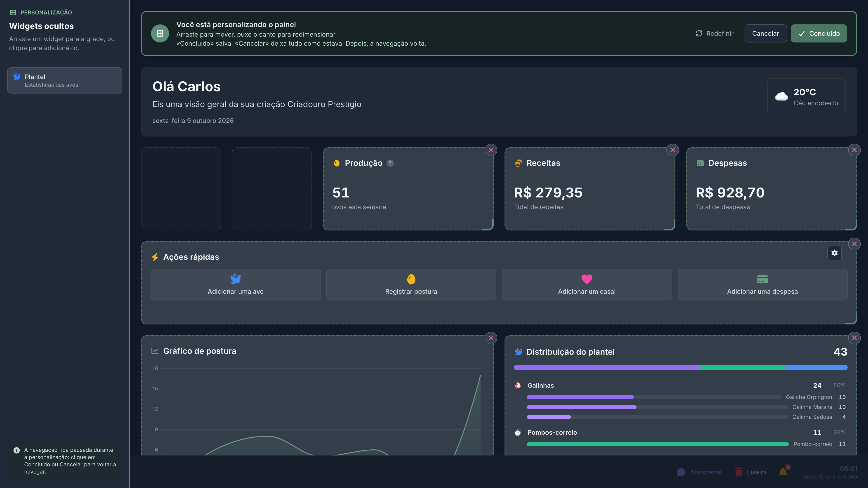Image resolution: width=868 pixels, height=488 pixels.
Task: Click the Pombos-correio row icon
Action: pos(518,432)
